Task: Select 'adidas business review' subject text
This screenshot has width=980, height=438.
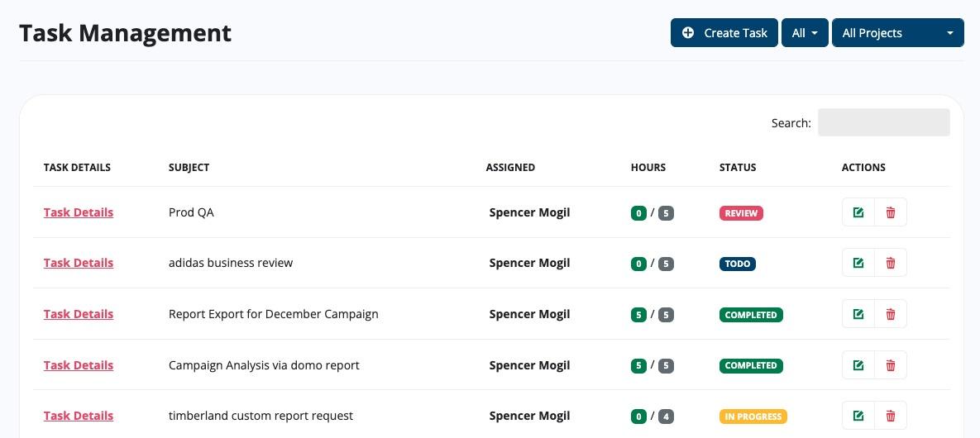Action: [x=231, y=263]
